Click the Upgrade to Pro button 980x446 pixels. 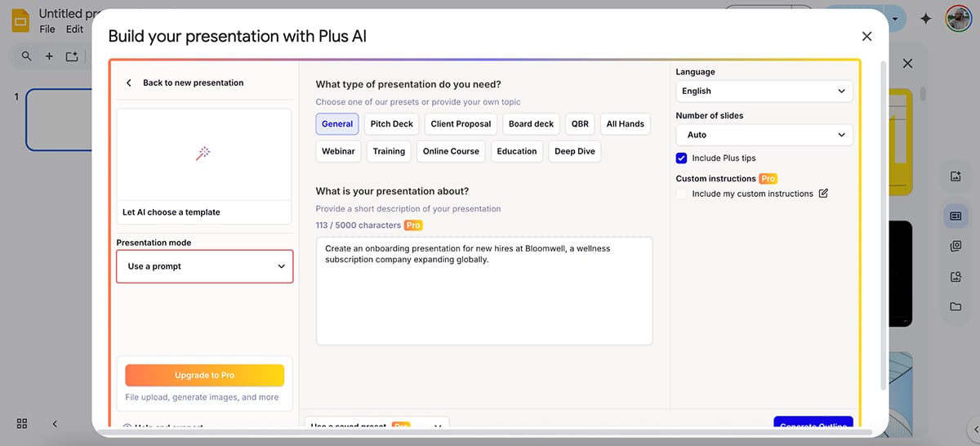coord(204,375)
